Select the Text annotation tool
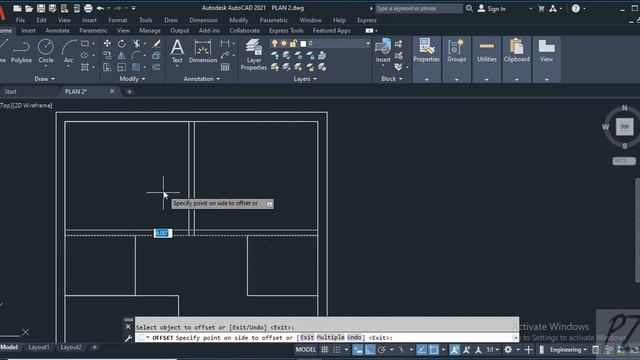This screenshot has width=640, height=360. click(x=177, y=51)
